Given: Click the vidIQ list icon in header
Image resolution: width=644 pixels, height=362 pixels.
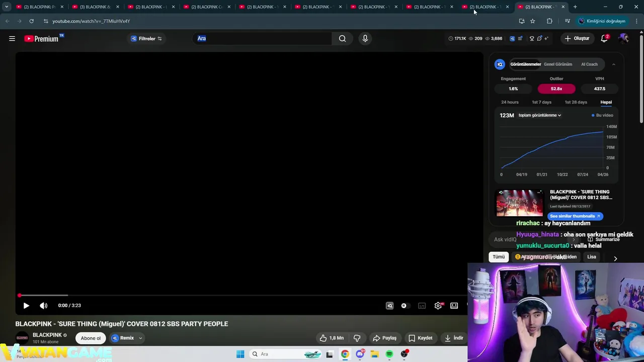Looking at the screenshot, I should coord(520,39).
